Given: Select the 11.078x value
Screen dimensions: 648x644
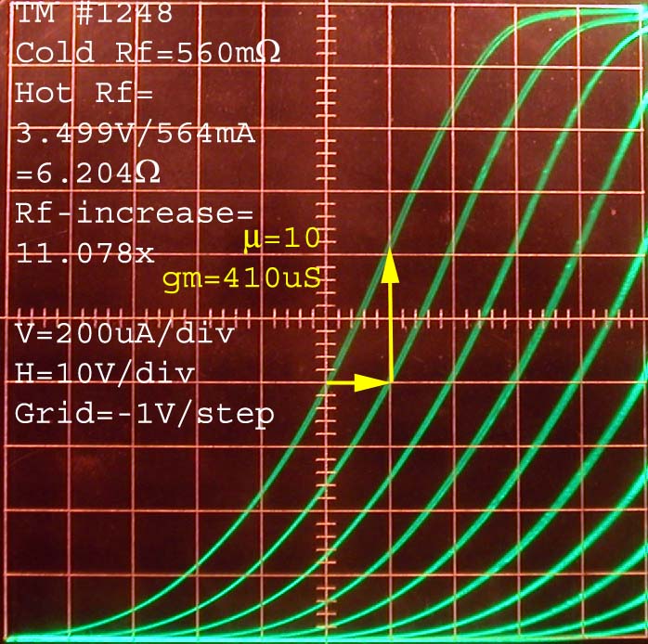Looking at the screenshot, I should pos(84,252).
